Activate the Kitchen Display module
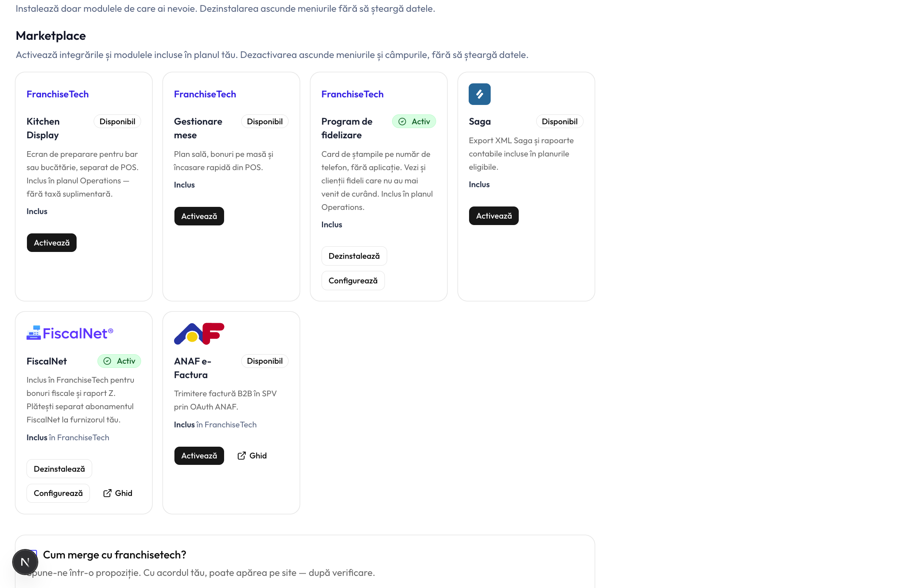904x588 pixels. pyautogui.click(x=52, y=242)
